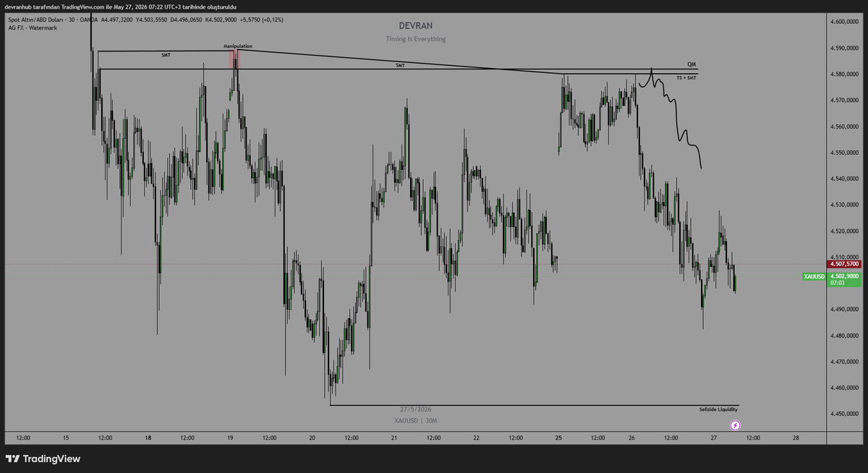Click date 18 on the time axis
Screen dimensions: 868x473
(x=148, y=438)
